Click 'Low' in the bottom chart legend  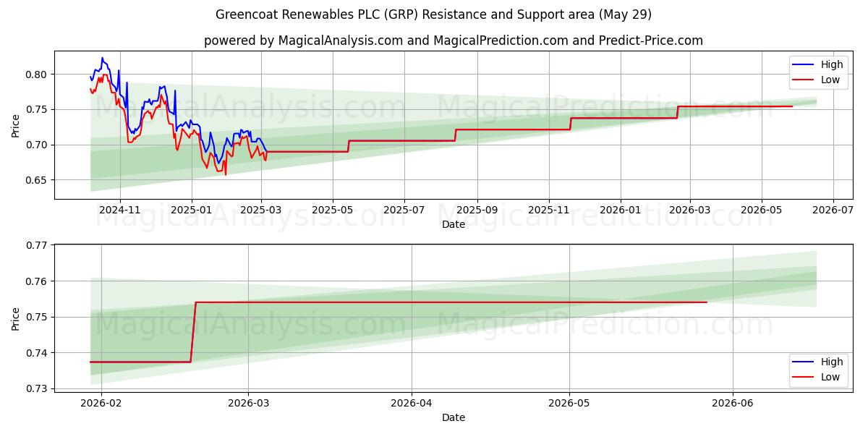(830, 377)
